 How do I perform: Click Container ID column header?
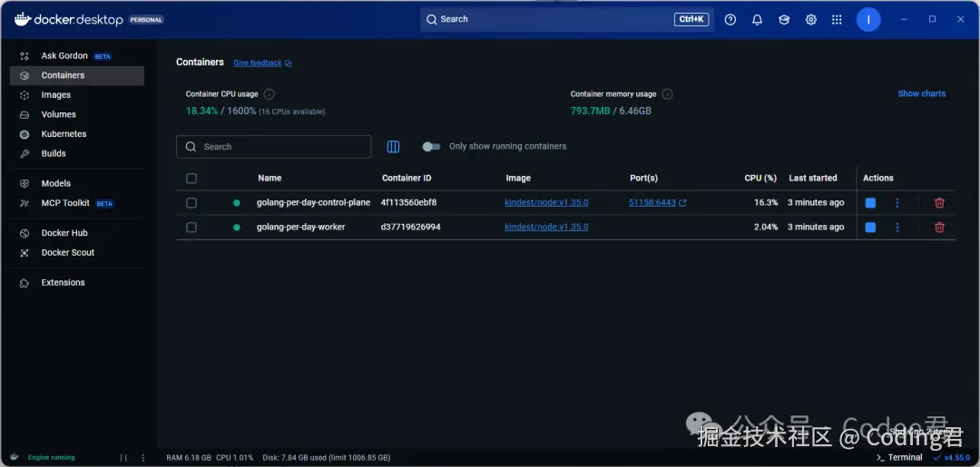pos(407,178)
